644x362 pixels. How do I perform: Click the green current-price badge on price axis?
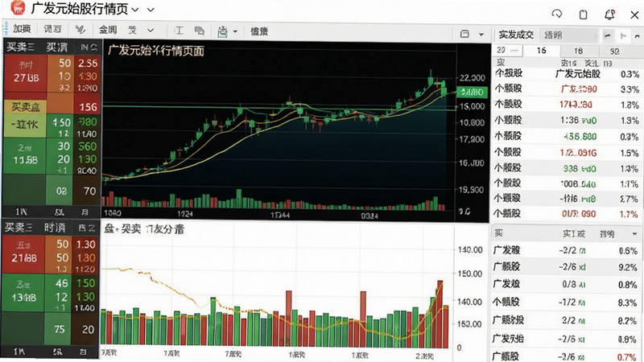[472, 92]
